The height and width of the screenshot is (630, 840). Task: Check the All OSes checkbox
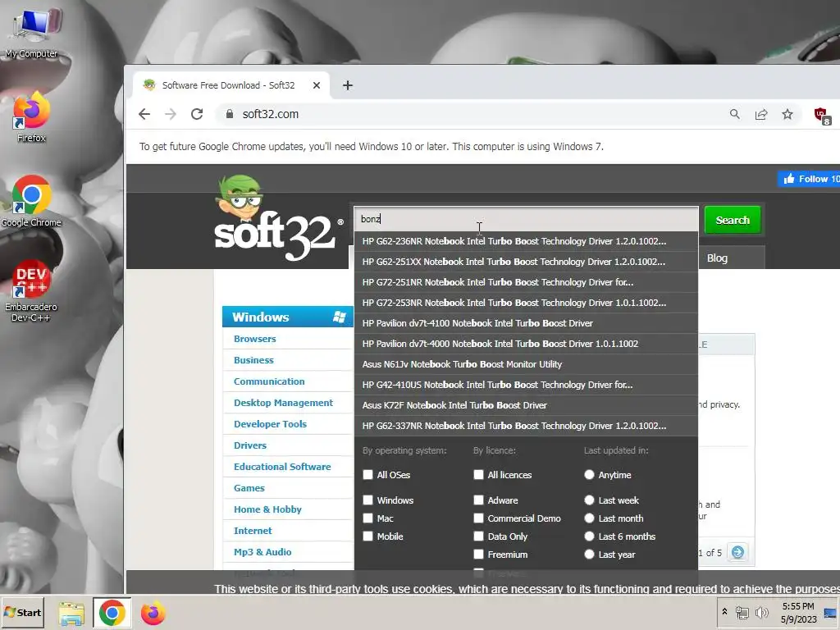click(368, 475)
